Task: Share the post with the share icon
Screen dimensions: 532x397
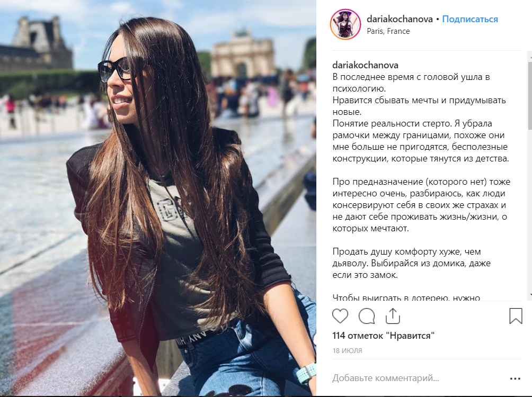Action: tap(393, 315)
